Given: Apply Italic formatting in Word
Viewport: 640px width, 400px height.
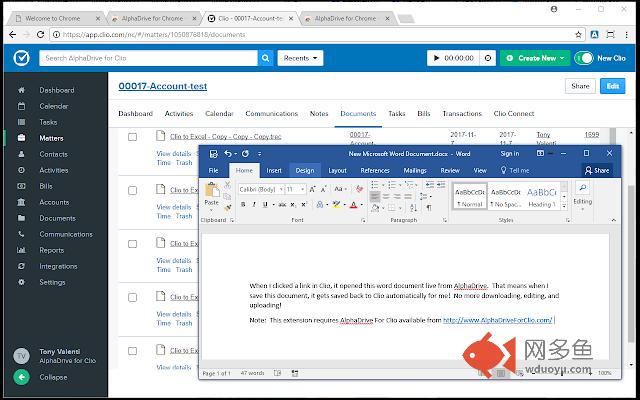Looking at the screenshot, I should (254, 204).
